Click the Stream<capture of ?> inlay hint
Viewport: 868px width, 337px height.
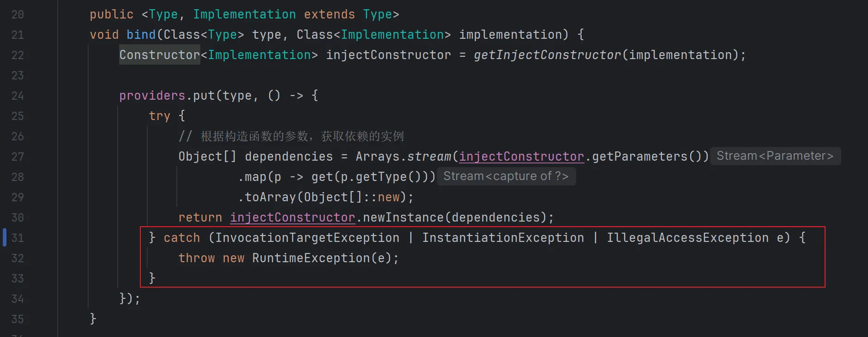click(x=506, y=176)
